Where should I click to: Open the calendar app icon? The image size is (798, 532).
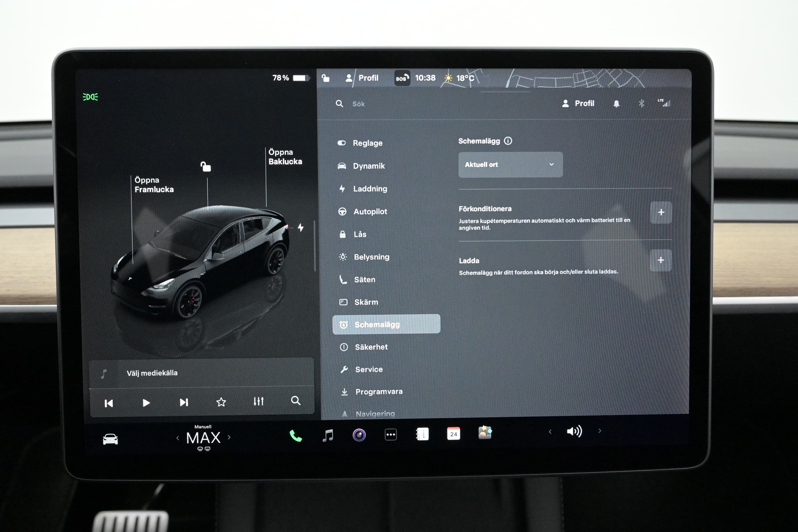[x=453, y=434]
